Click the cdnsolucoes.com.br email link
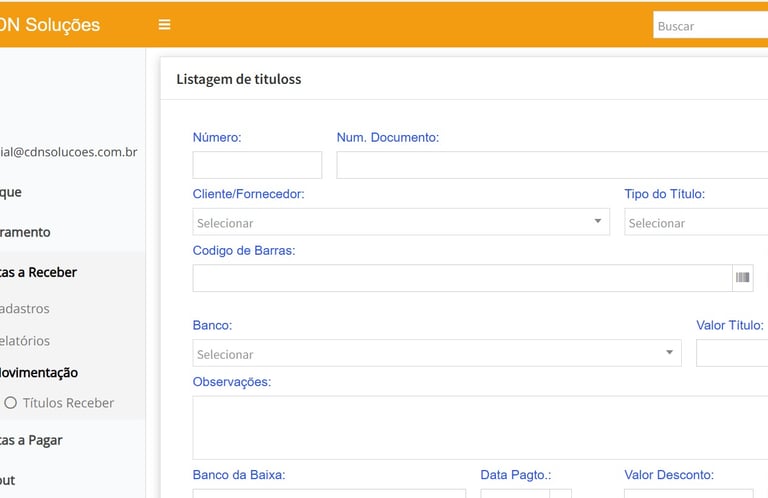This screenshot has width=768, height=498. pos(68,152)
